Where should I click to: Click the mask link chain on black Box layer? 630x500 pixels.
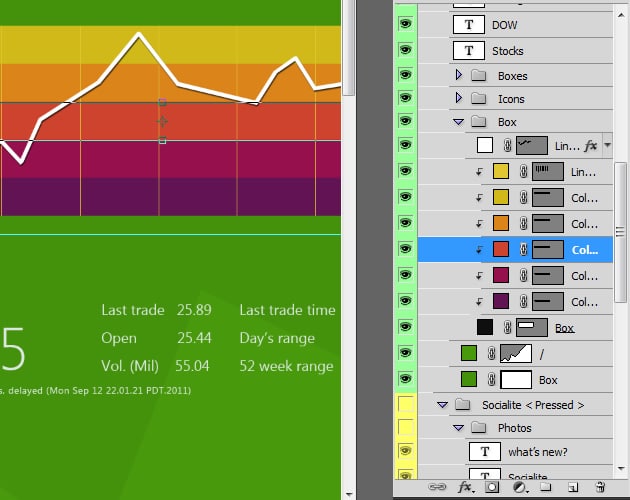(507, 328)
